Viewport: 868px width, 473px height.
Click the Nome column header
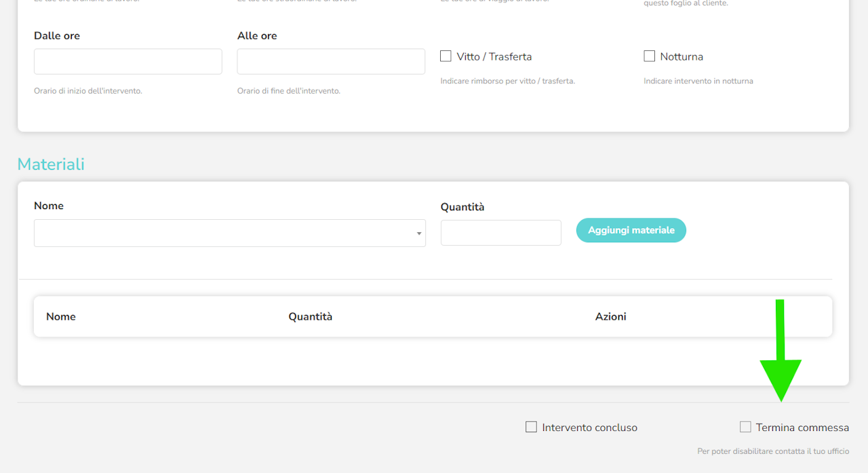click(61, 317)
